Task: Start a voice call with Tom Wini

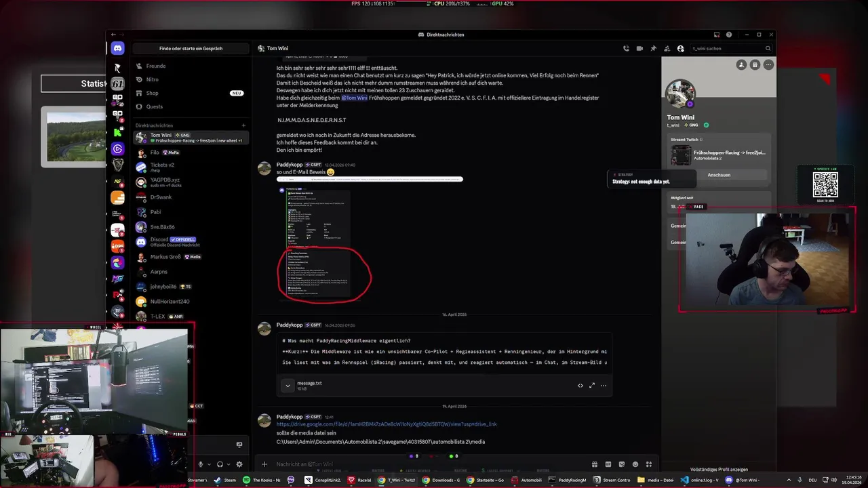Action: click(626, 48)
